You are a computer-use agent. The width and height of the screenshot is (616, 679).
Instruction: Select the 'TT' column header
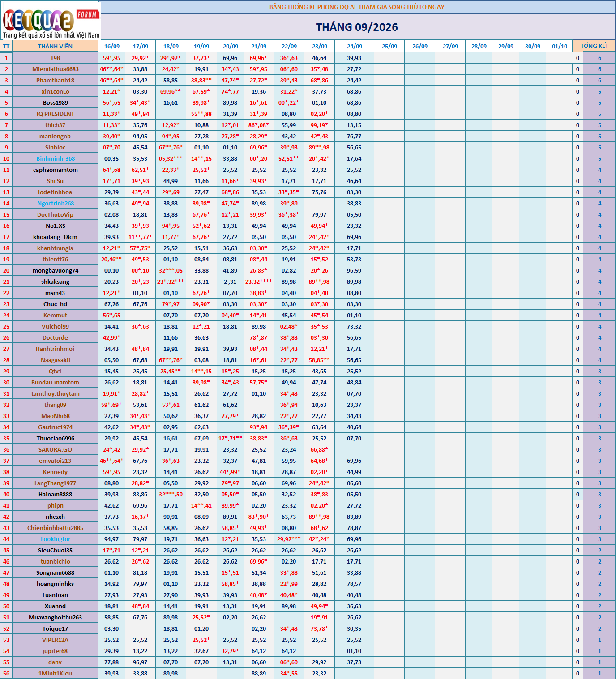tap(6, 46)
